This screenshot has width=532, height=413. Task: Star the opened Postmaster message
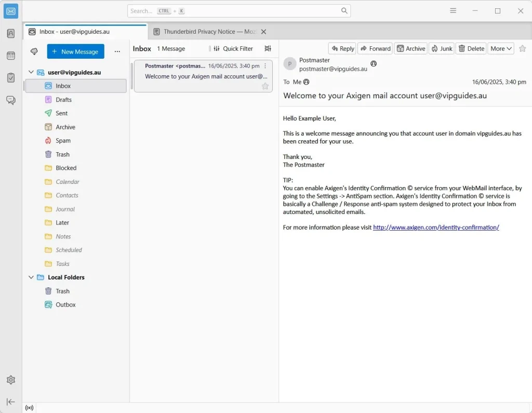point(523,48)
